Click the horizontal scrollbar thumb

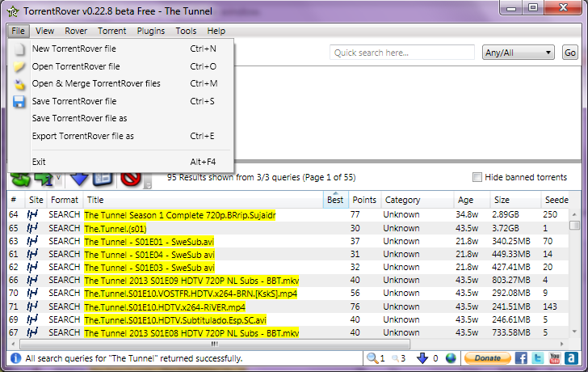pos(215,344)
